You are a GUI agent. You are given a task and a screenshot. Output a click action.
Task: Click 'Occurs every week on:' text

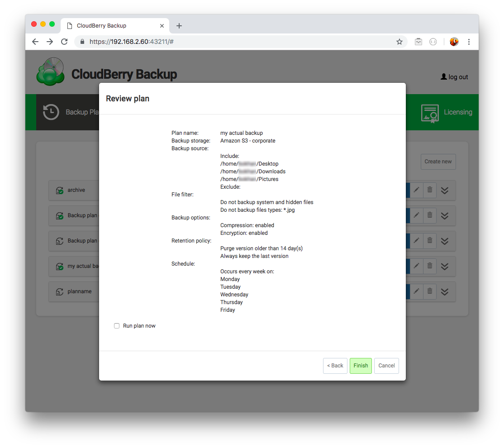click(247, 272)
